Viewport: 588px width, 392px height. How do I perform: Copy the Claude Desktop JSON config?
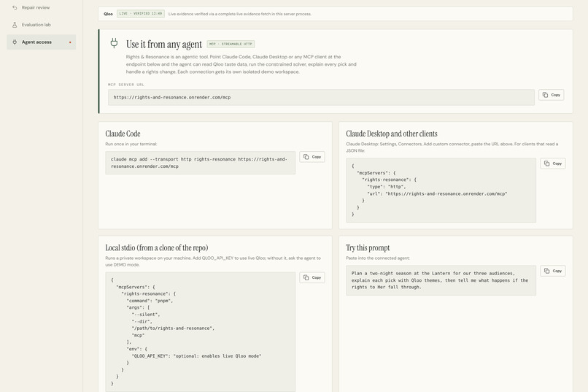[553, 164]
